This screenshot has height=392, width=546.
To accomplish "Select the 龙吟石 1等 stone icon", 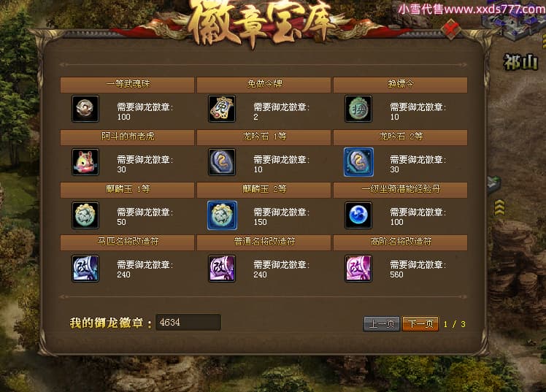I will coord(222,162).
